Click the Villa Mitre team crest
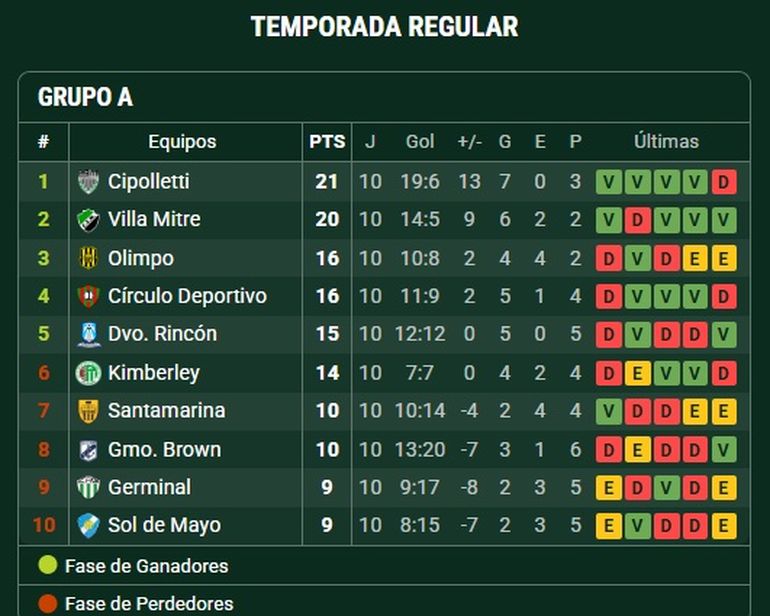The height and width of the screenshot is (616, 770). click(88, 220)
